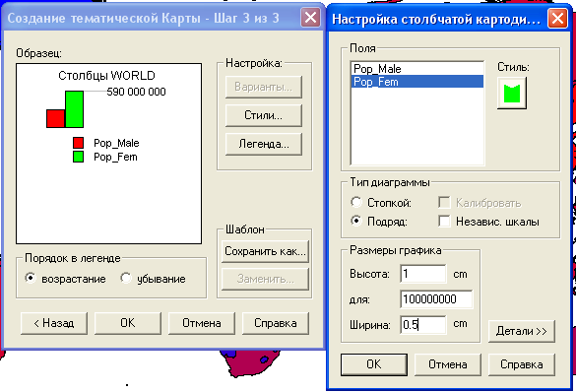Open the Стили... settings button
Screen dimensions: 576x392
(264, 115)
